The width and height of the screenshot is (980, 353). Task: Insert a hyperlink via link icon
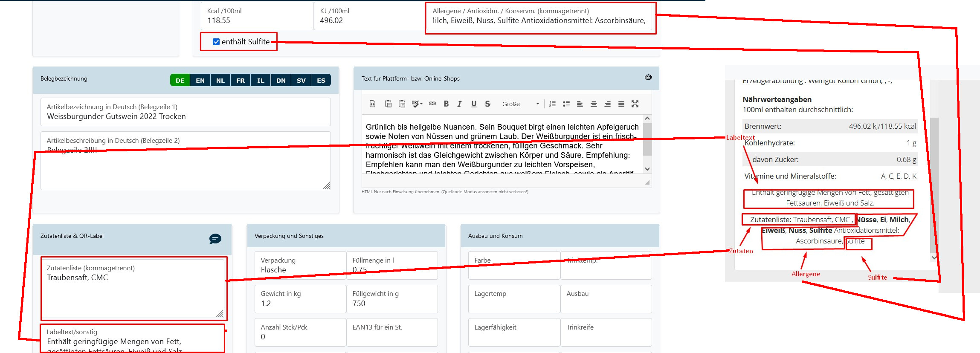pyautogui.click(x=432, y=104)
